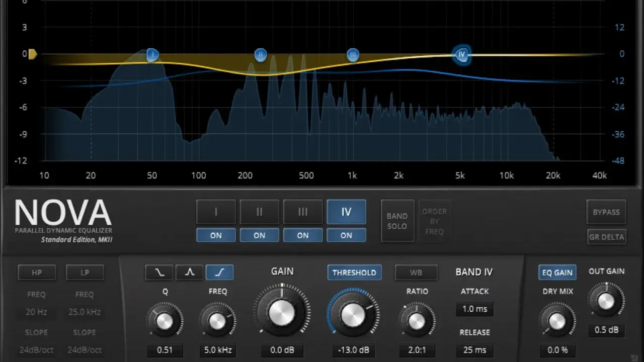Toggle the EQ Gain button
The image size is (644, 362).
[x=557, y=273]
